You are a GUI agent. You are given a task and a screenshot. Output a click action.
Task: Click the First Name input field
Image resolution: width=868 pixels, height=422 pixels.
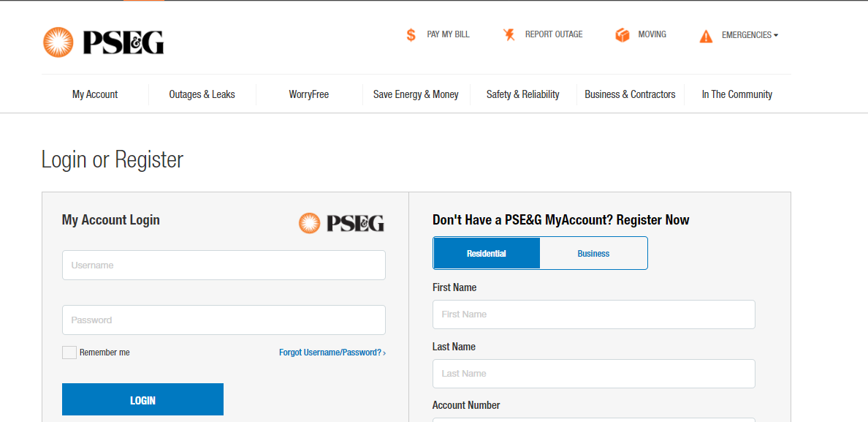593,314
